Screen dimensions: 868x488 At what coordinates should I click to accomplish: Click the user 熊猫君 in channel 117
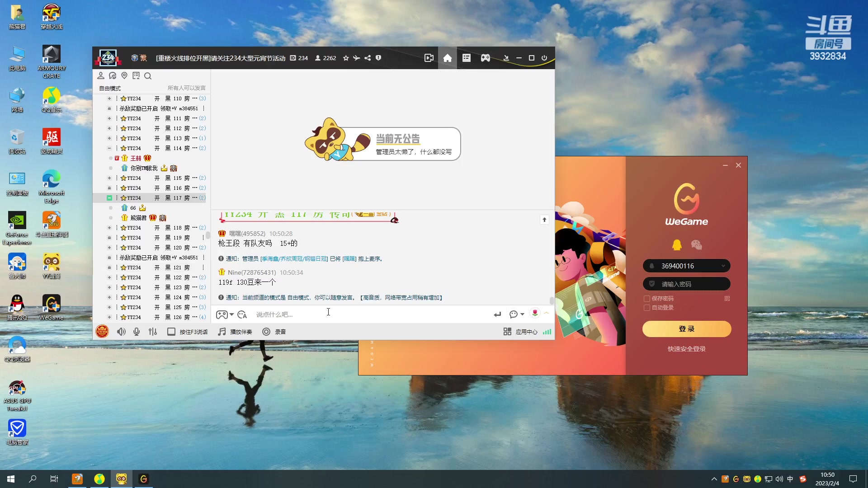[138, 218]
